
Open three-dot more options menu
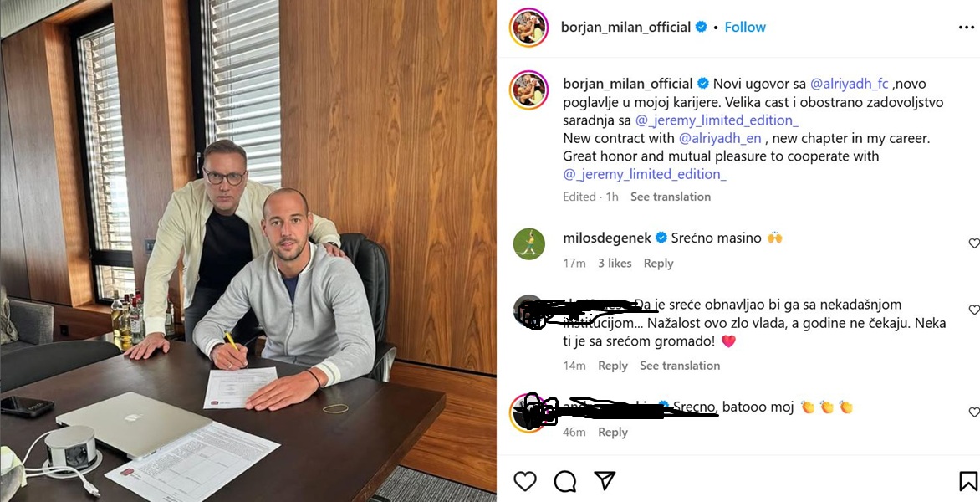coord(967,27)
